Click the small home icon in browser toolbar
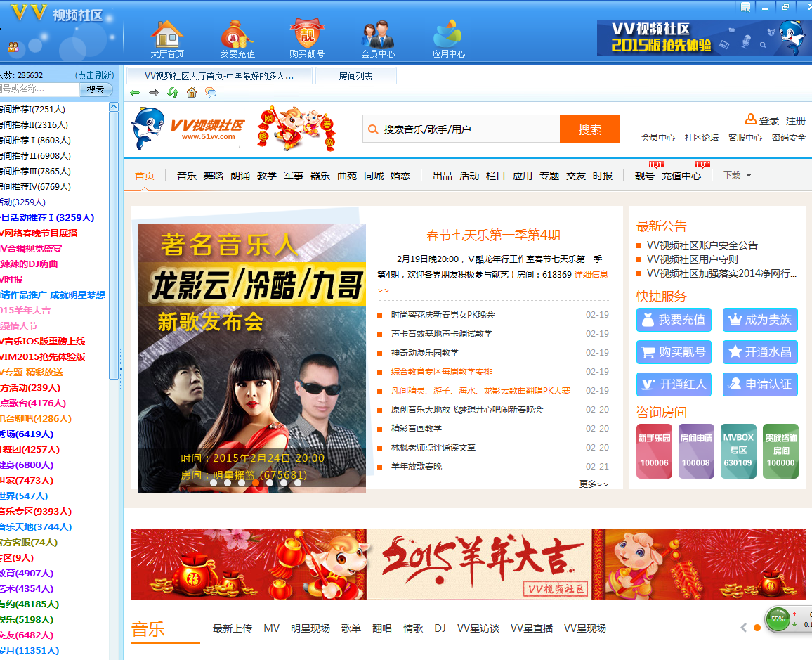 point(192,93)
